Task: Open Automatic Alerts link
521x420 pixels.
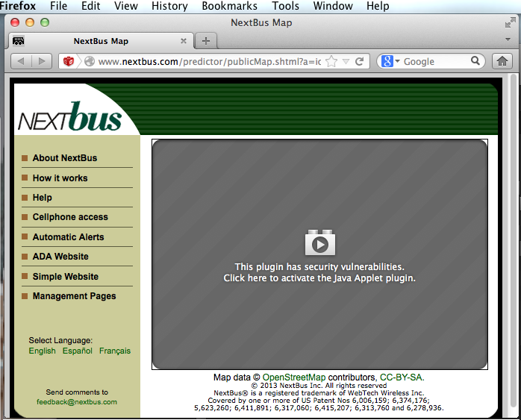Action: click(x=68, y=237)
